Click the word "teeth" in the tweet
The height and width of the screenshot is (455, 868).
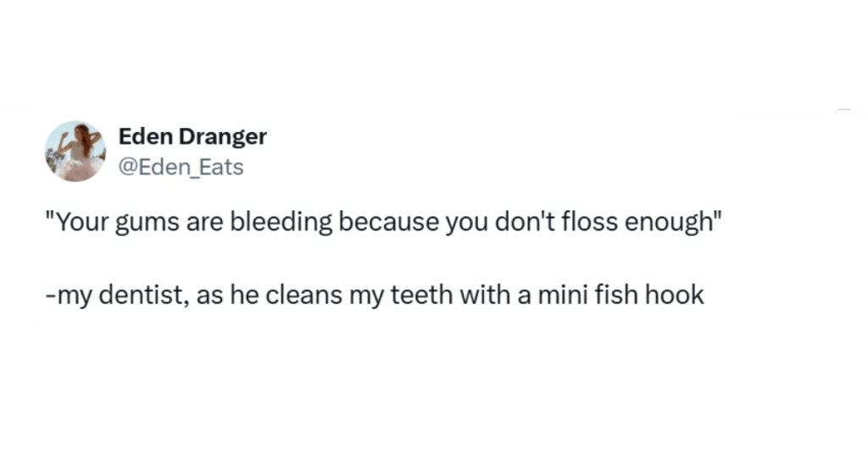(x=444, y=295)
